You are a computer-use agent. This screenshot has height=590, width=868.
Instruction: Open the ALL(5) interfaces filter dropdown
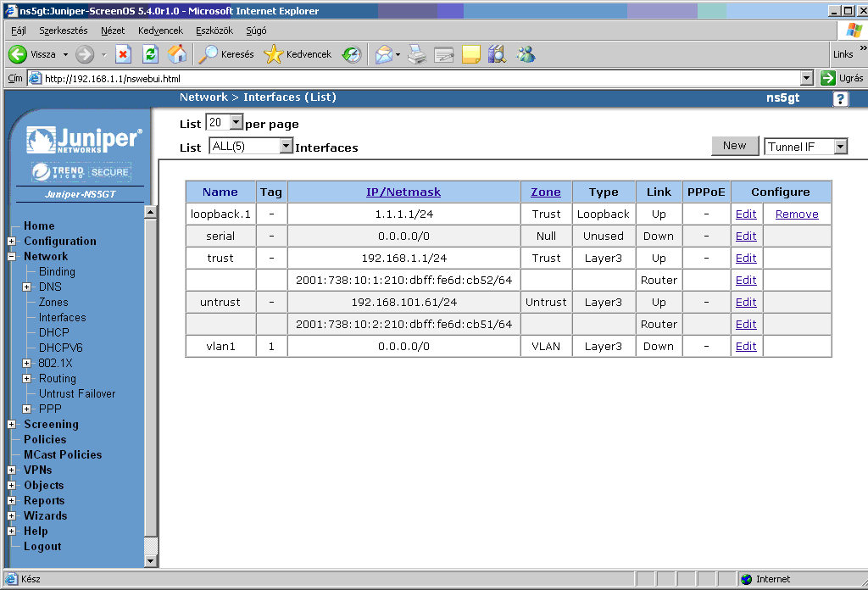286,147
